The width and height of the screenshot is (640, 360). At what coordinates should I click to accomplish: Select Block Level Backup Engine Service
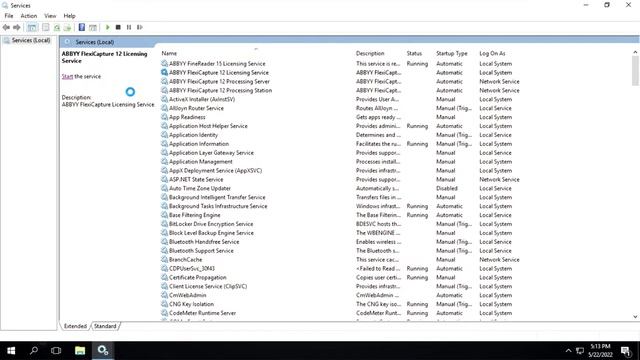tap(211, 233)
